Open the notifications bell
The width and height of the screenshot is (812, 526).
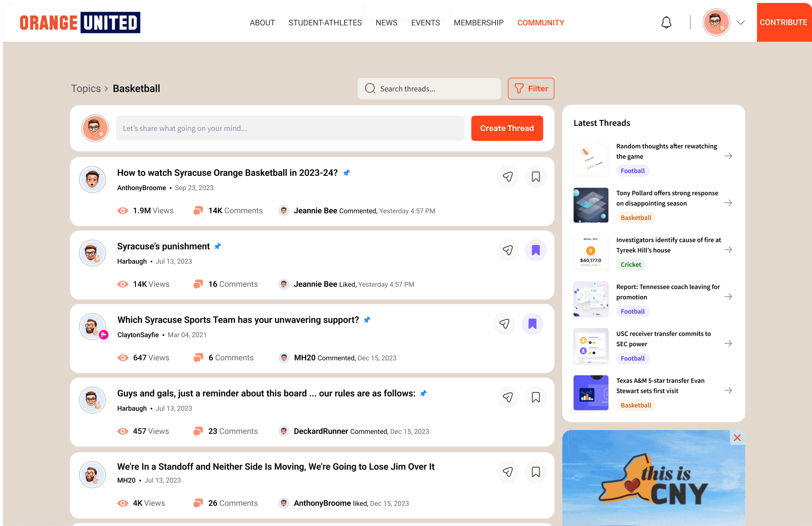point(666,23)
